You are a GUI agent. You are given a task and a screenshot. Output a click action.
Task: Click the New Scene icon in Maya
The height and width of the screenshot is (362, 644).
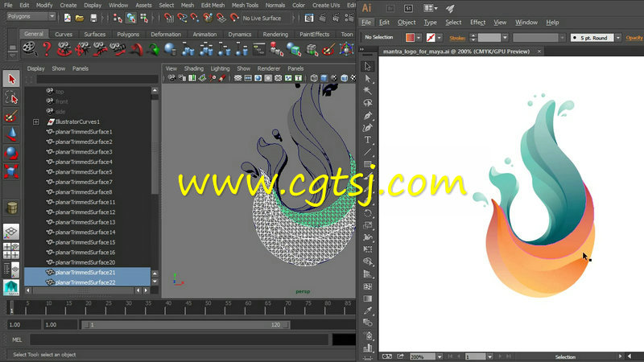point(68,18)
